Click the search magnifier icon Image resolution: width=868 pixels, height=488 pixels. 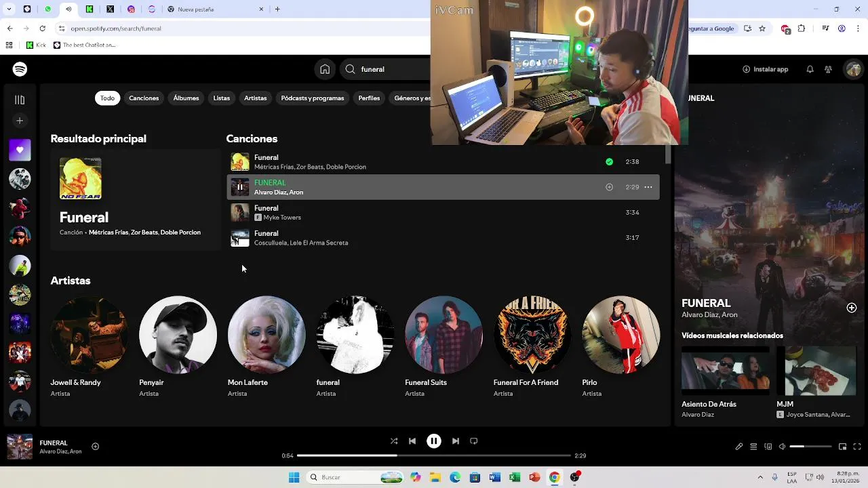(x=350, y=69)
